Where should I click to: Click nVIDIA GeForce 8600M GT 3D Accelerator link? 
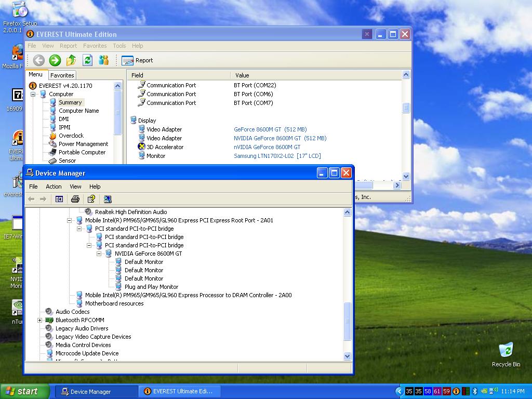267,147
